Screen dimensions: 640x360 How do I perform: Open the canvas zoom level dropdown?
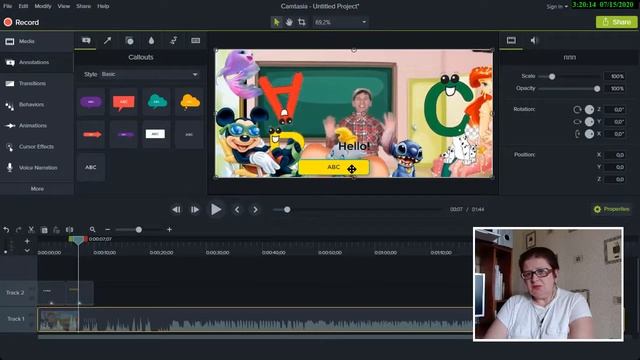click(x=340, y=22)
